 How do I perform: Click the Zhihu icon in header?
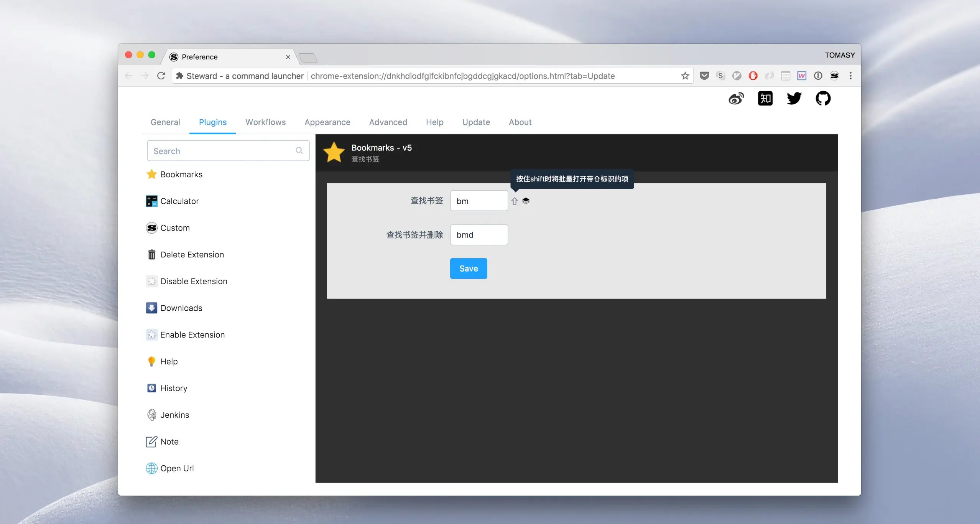pyautogui.click(x=765, y=99)
